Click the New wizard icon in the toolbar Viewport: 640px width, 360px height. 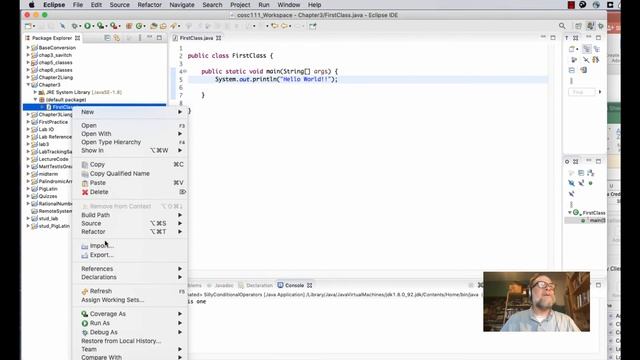28,26
